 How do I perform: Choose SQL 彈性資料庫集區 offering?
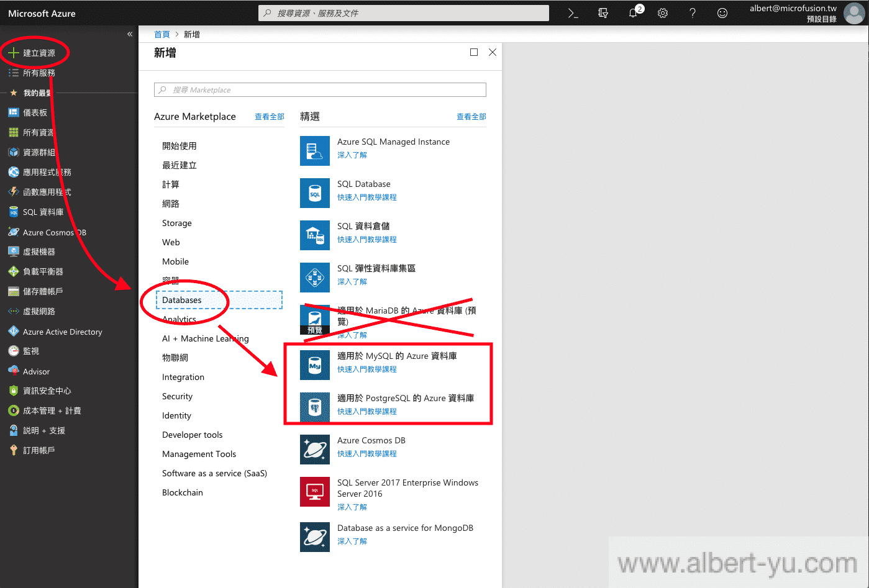(x=376, y=268)
